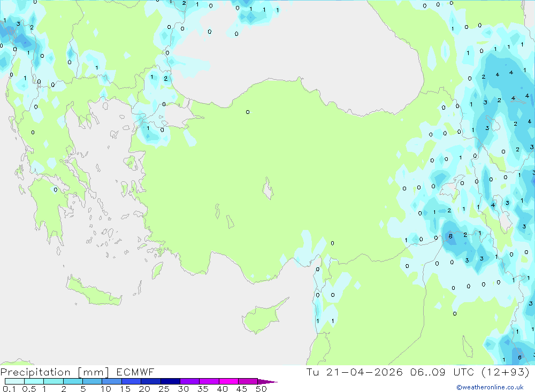Click the 0.5–1 mm legend color box

click(34, 381)
